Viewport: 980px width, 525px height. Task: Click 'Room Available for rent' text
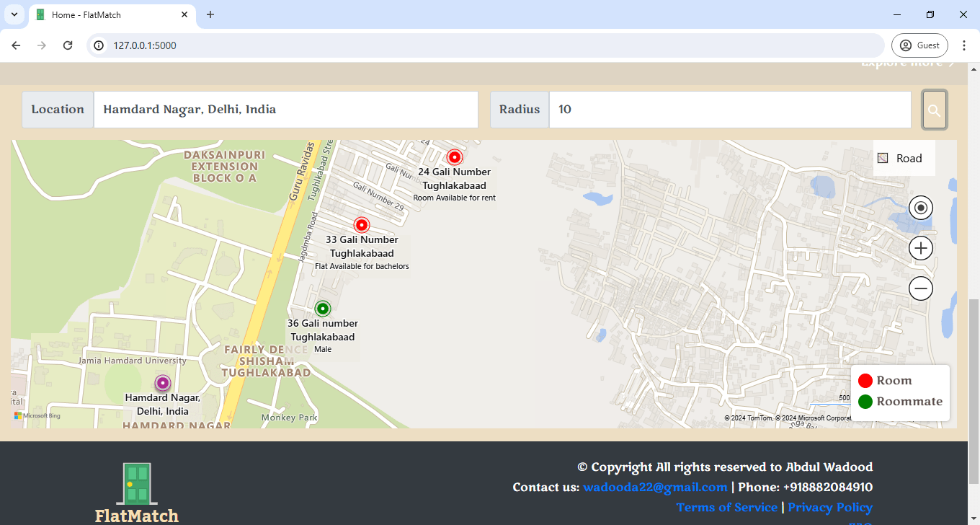455,198
